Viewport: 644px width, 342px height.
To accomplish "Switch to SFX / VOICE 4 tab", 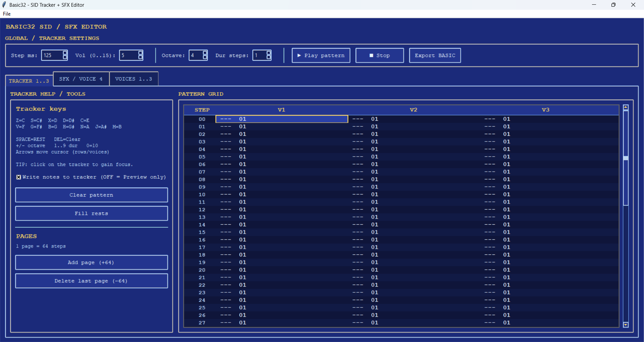I will [81, 79].
